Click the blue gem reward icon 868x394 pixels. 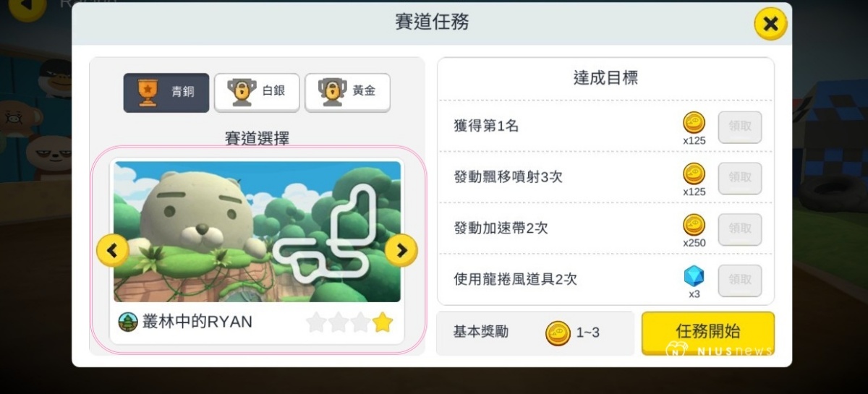tap(694, 277)
